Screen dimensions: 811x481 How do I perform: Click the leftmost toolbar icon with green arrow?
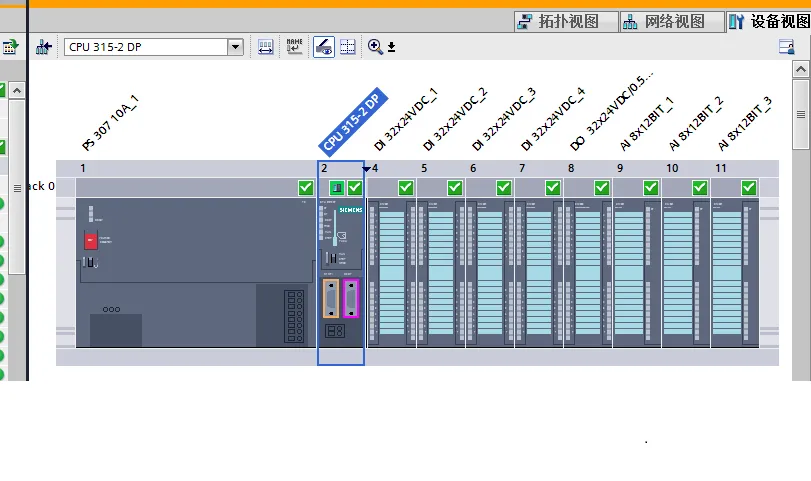click(10, 47)
